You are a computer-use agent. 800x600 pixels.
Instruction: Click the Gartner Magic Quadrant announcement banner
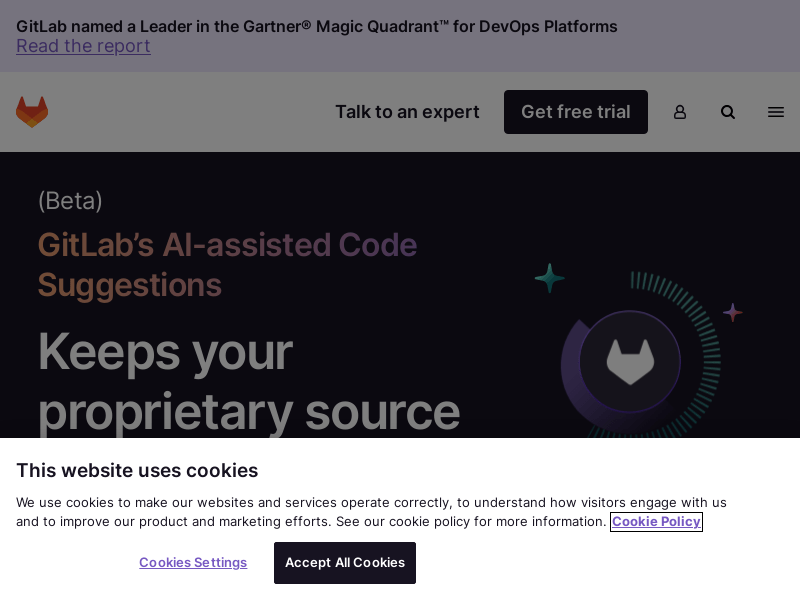pyautogui.click(x=316, y=27)
